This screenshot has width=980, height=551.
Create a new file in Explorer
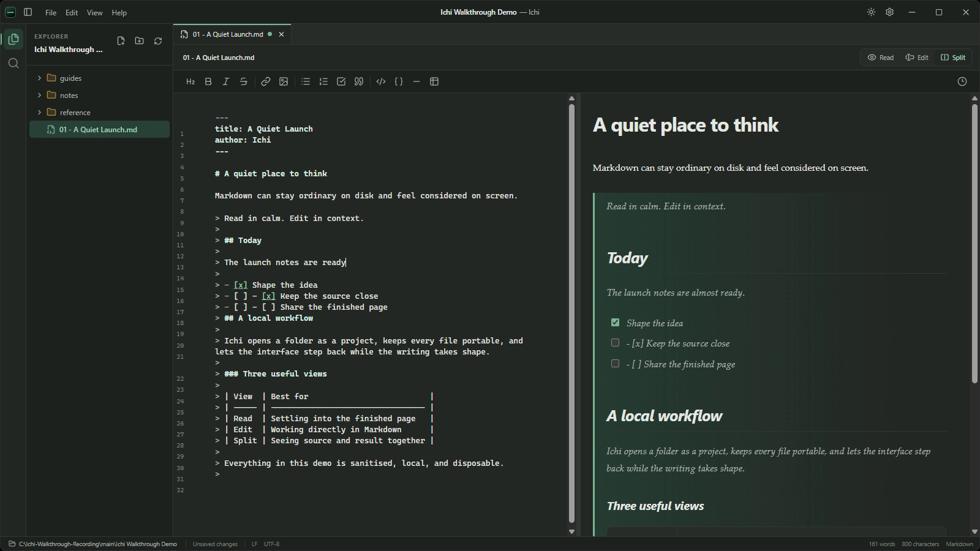tap(121, 41)
